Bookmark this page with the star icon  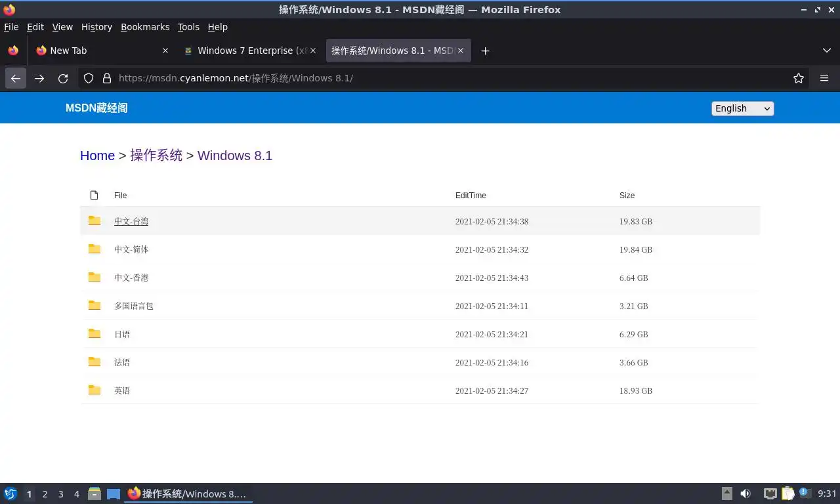[799, 78]
